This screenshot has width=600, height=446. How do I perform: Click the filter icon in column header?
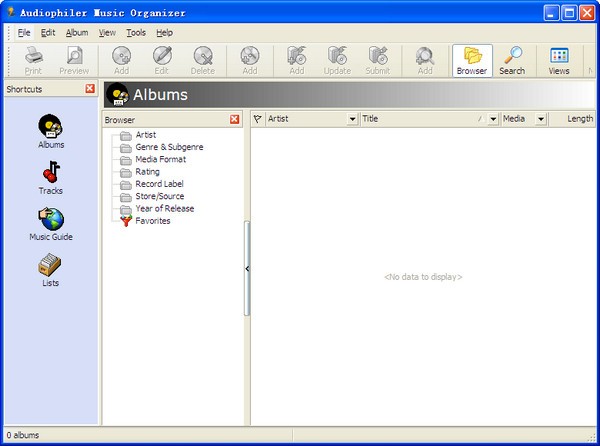coord(258,119)
